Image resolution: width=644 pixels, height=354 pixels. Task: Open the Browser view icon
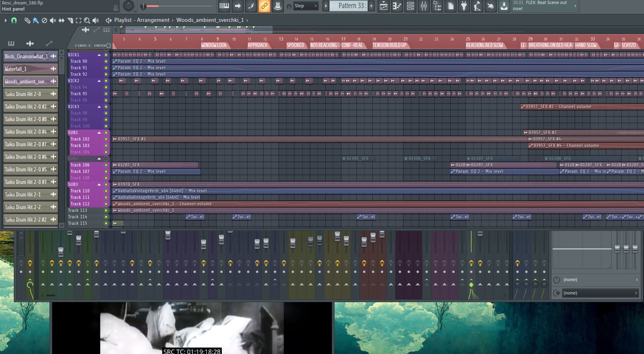437,6
